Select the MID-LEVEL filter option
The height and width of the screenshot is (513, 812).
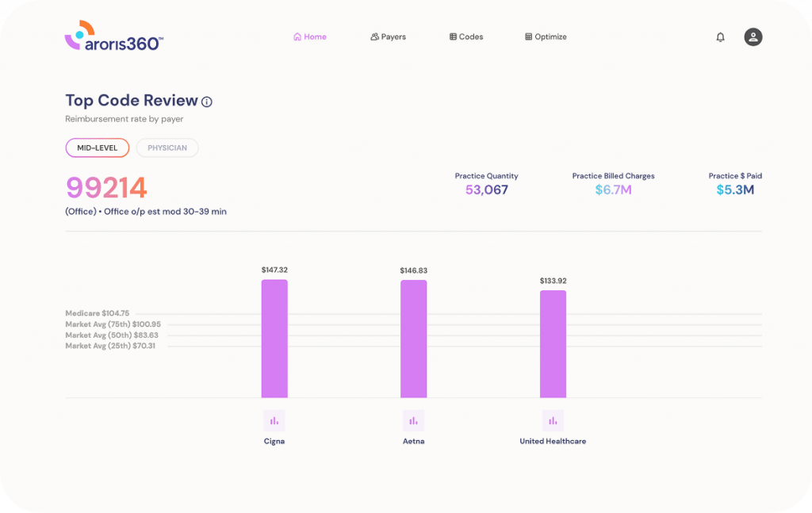pos(97,147)
